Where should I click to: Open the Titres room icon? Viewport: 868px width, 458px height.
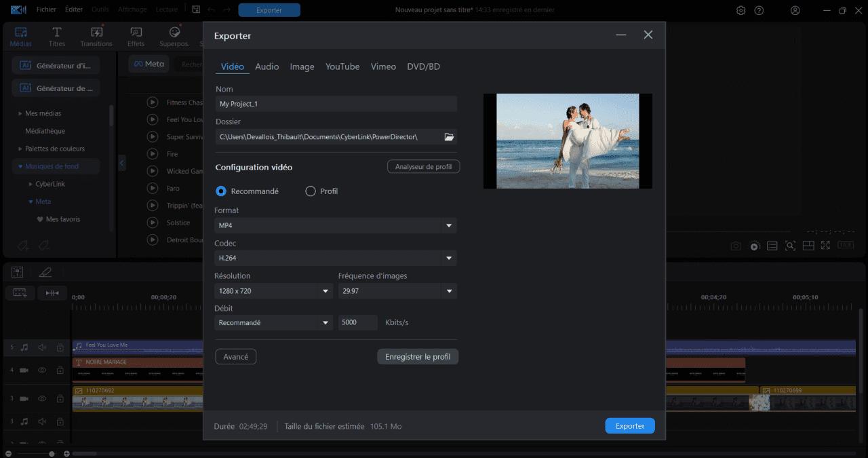click(x=57, y=37)
